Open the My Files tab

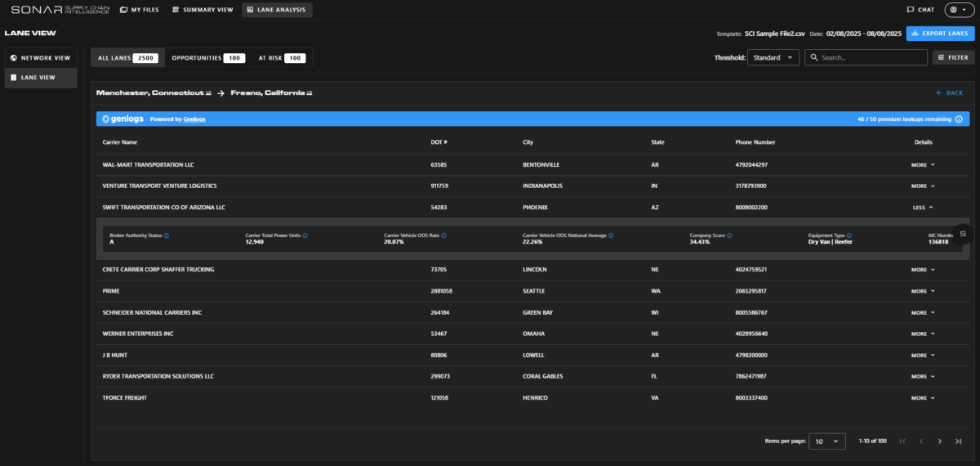[x=139, y=10]
